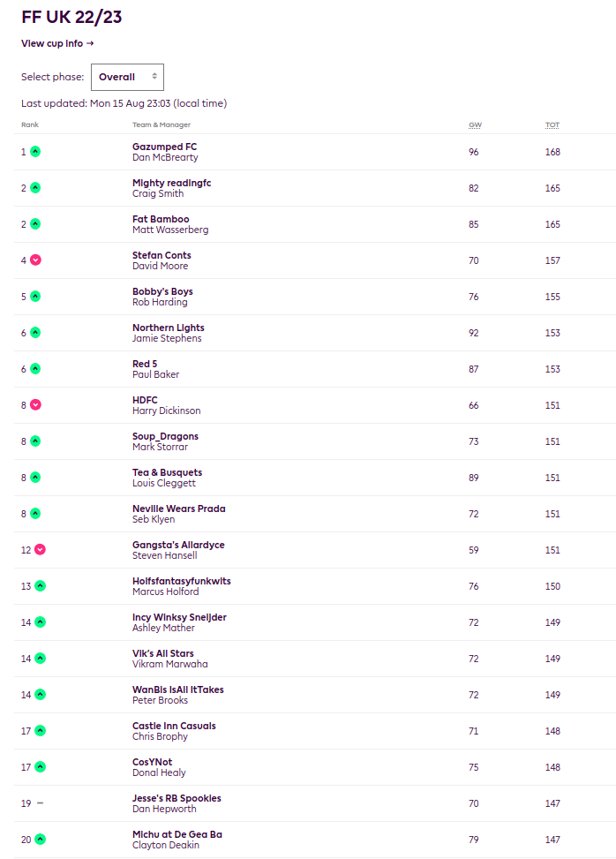Viewport: 616px width, 859px height.
Task: Open the Fat Bamboo team link
Action: point(161,219)
